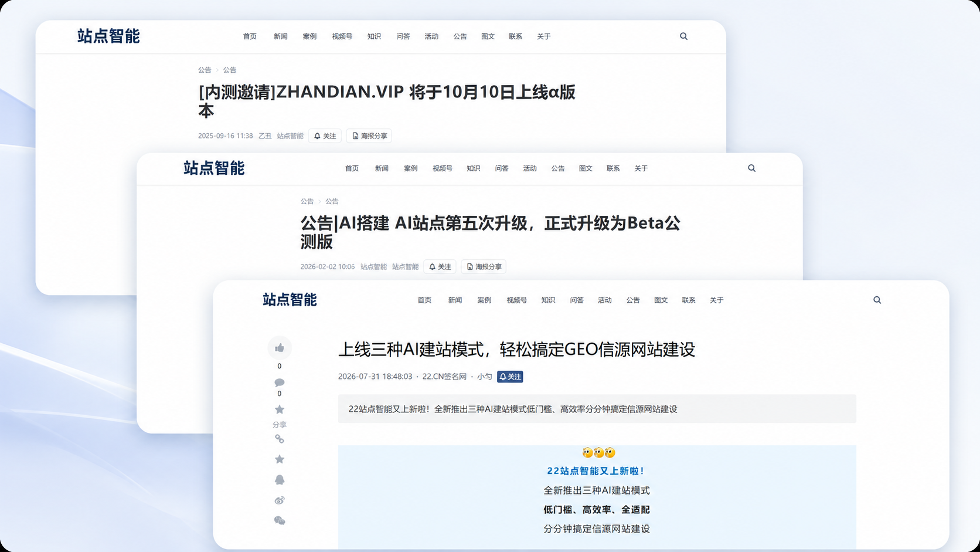The image size is (980, 552).
Task: Go to 视频号 in the back window nav
Action: click(342, 36)
